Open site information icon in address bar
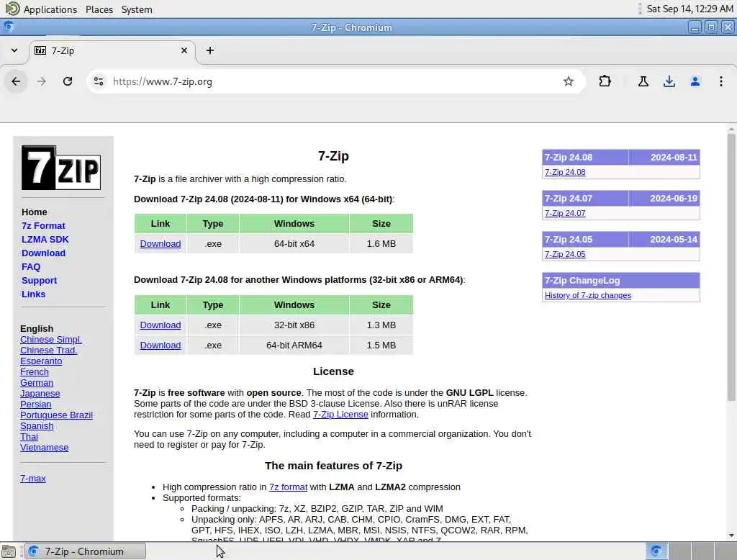 (x=99, y=81)
